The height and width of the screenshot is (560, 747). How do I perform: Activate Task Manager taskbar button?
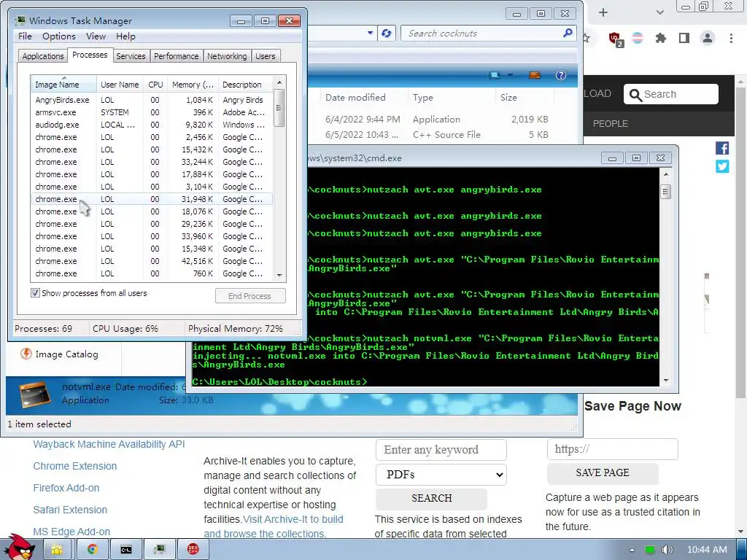160,550
